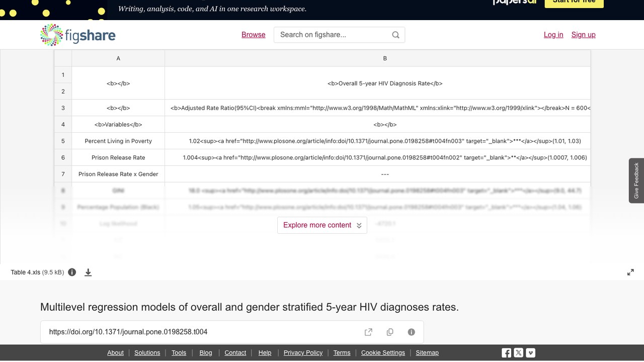Click the 'Percent Living in Poverty' cell
Screen dimensions: 644x362
(x=118, y=141)
